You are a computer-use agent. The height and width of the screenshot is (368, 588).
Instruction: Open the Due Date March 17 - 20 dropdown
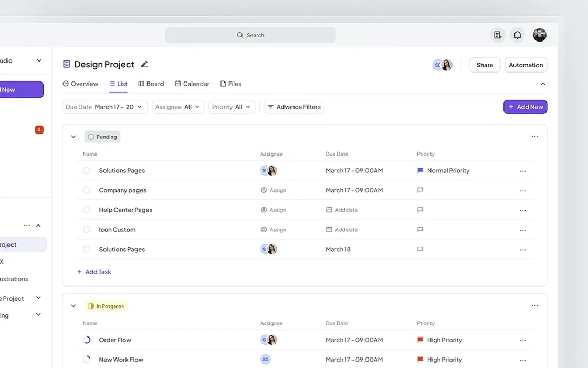(x=104, y=107)
